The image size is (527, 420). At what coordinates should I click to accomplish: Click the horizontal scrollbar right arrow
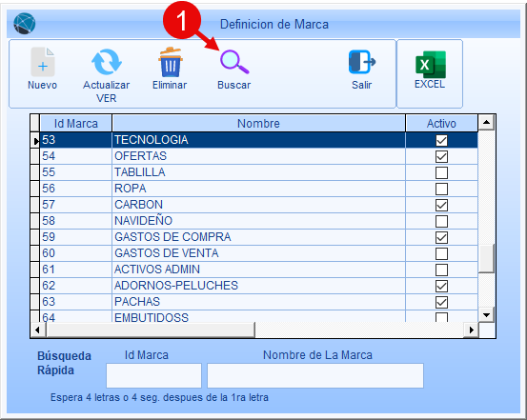(x=471, y=330)
